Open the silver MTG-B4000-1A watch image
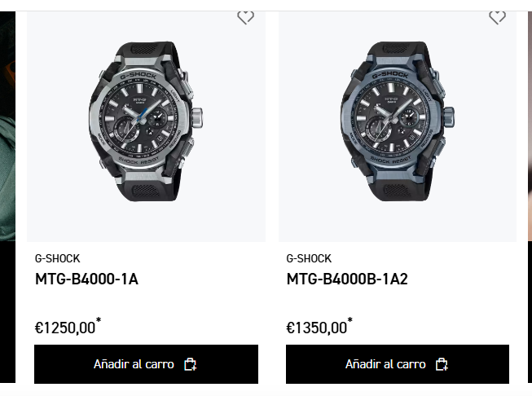 (x=147, y=122)
